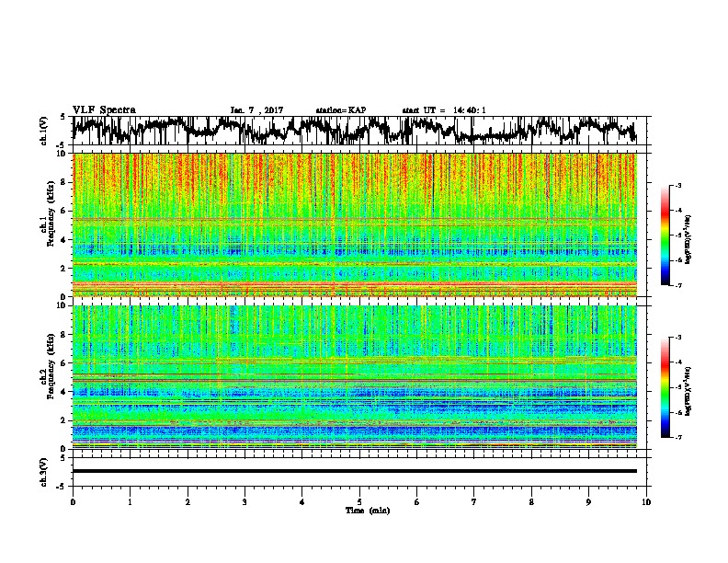728x563 pixels.
Task: Click the ch.1 color bar log(PSD) label
Action: [x=688, y=239]
